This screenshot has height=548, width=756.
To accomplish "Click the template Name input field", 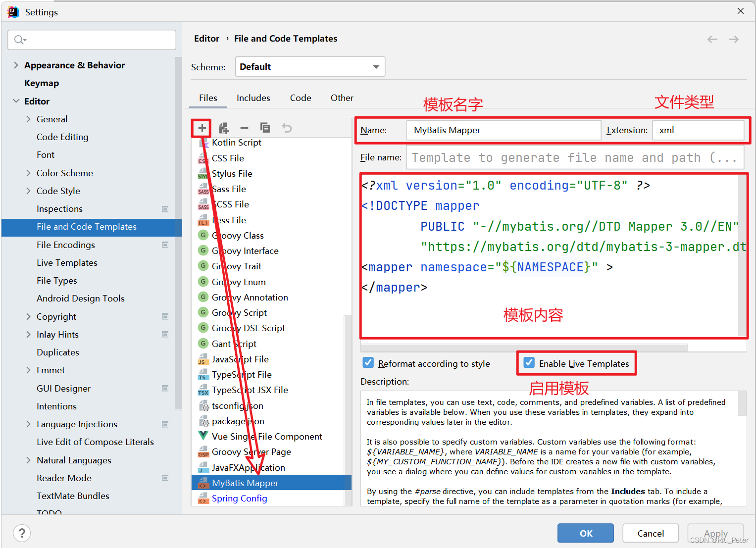I will tap(504, 130).
